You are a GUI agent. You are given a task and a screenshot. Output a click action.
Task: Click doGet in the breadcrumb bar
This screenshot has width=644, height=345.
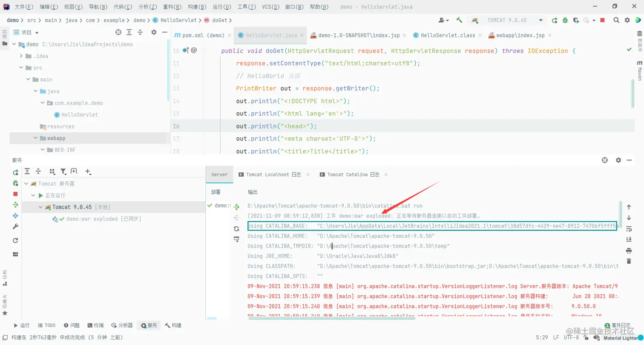coord(219,20)
